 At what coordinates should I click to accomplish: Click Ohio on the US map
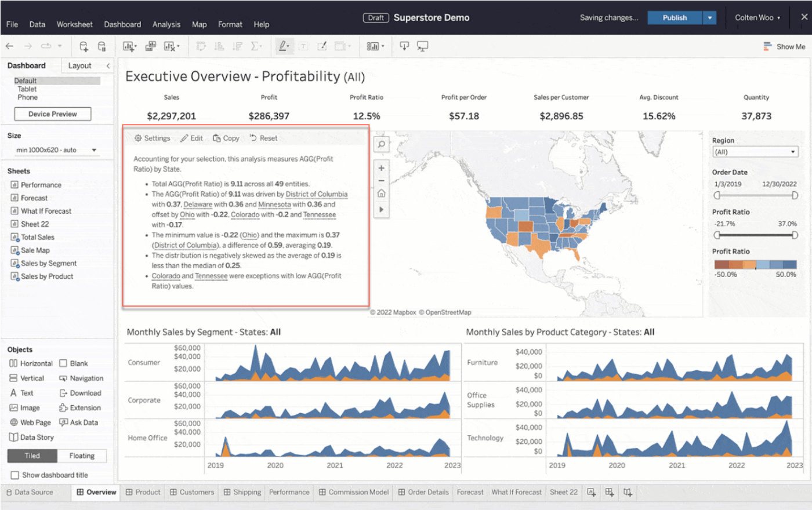574,223
